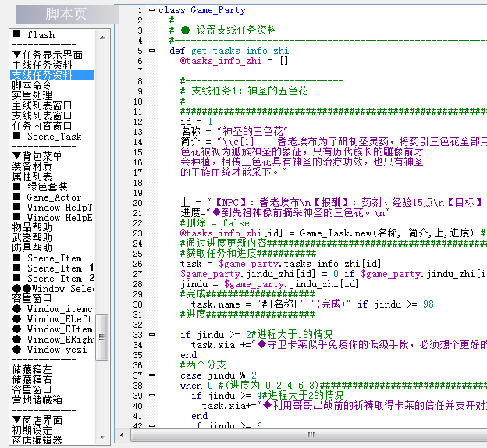Select the Scene_Item-- script

pos(52,258)
